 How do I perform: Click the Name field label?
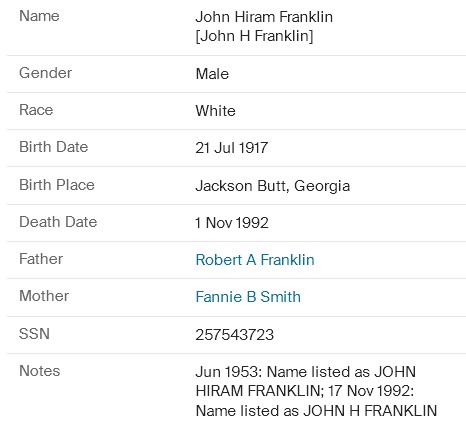pos(39,16)
